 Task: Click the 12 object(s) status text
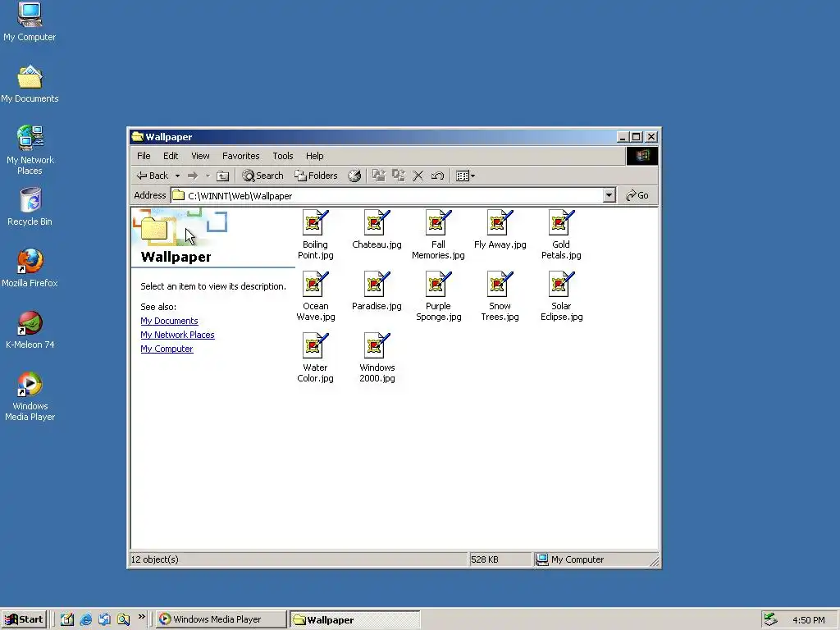(x=155, y=559)
